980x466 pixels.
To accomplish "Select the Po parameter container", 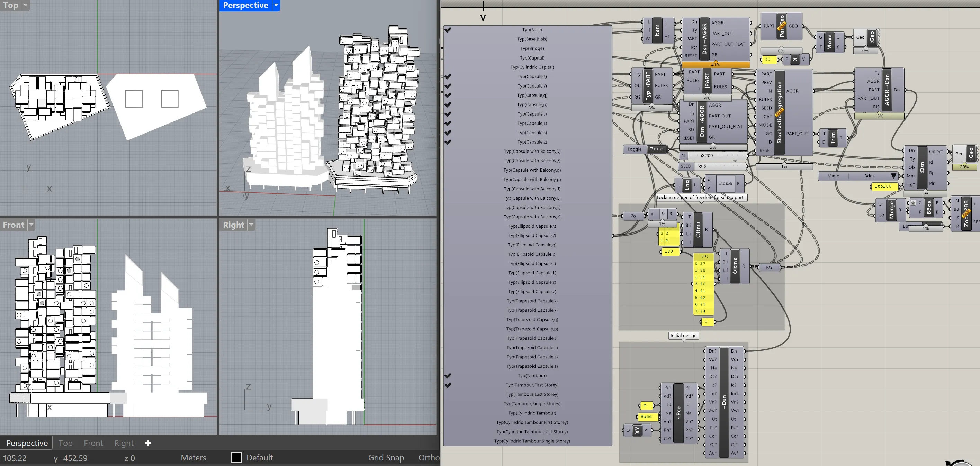I will (633, 216).
